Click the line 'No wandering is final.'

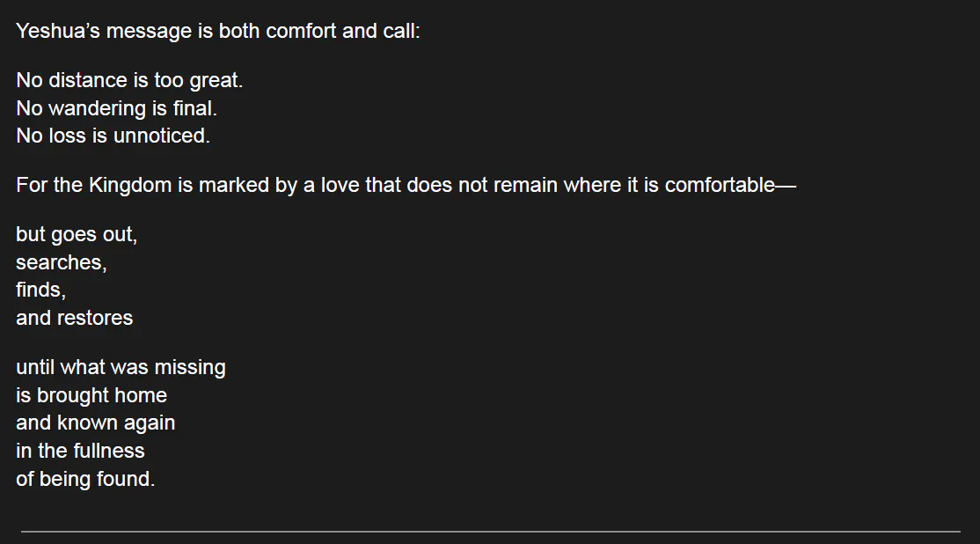click(x=116, y=109)
